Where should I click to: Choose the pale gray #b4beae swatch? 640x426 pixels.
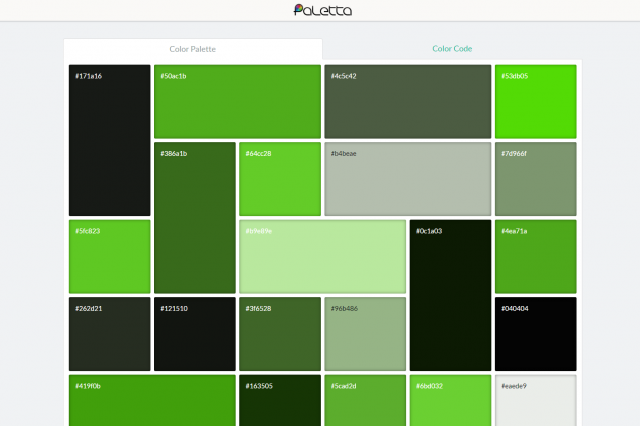click(407, 178)
